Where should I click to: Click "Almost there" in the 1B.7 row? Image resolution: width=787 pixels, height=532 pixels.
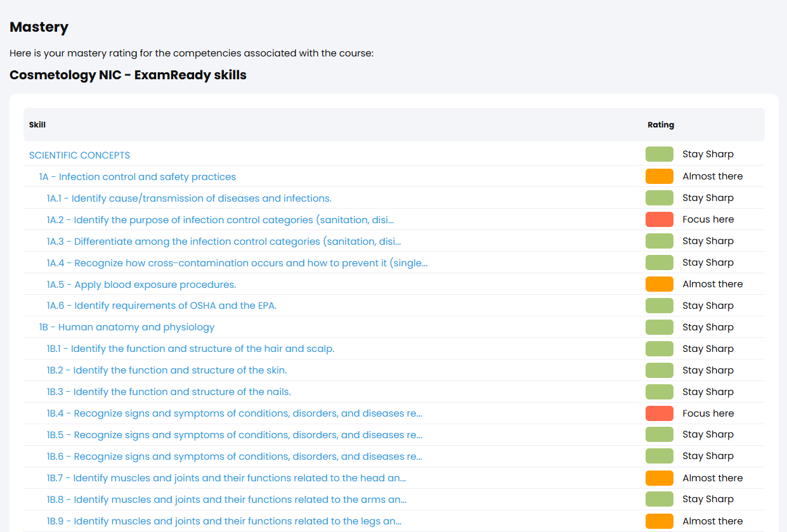[713, 478]
